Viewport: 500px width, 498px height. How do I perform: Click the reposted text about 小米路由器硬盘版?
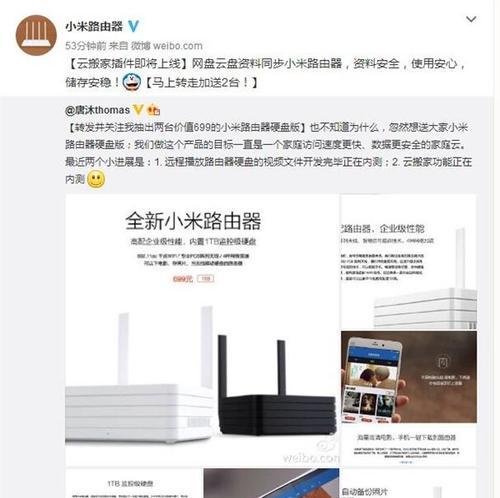(268, 153)
